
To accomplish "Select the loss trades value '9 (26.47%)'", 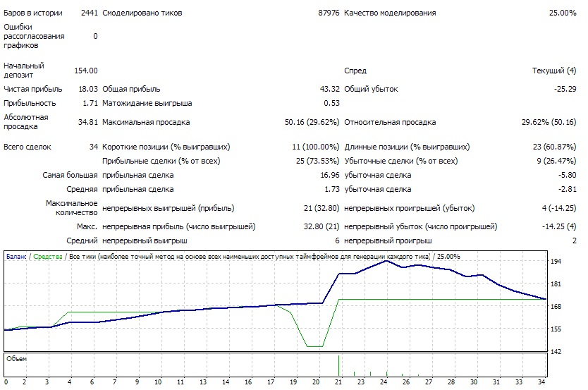I will tap(556, 161).
